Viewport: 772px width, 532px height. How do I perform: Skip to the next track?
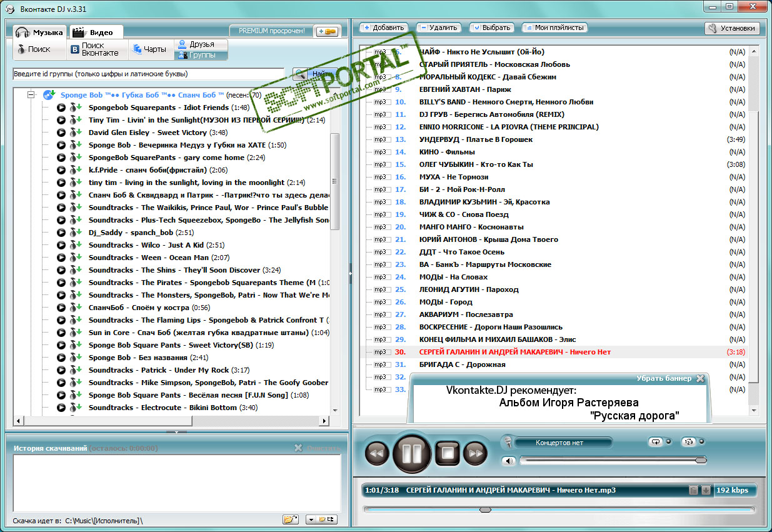pos(476,453)
